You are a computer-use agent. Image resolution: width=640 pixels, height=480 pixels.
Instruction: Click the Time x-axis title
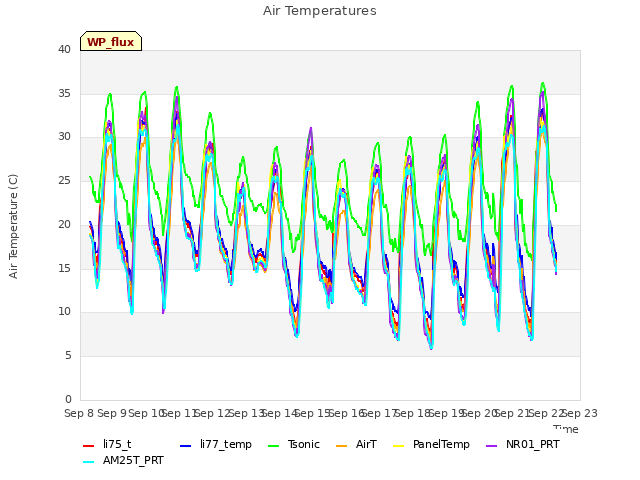(x=566, y=429)
